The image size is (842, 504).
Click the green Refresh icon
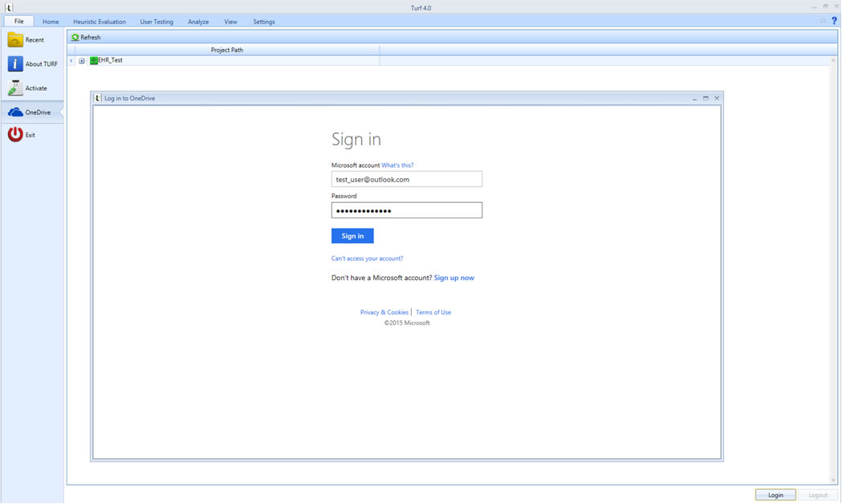pyautogui.click(x=75, y=37)
